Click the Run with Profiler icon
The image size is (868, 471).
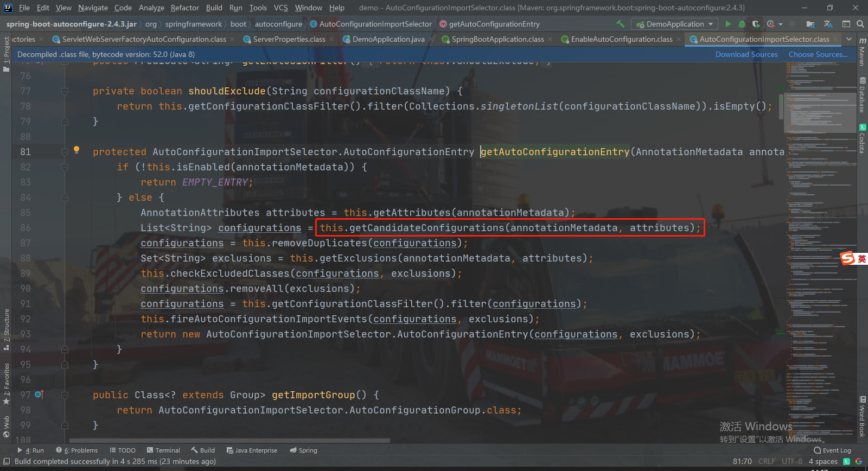click(x=770, y=24)
